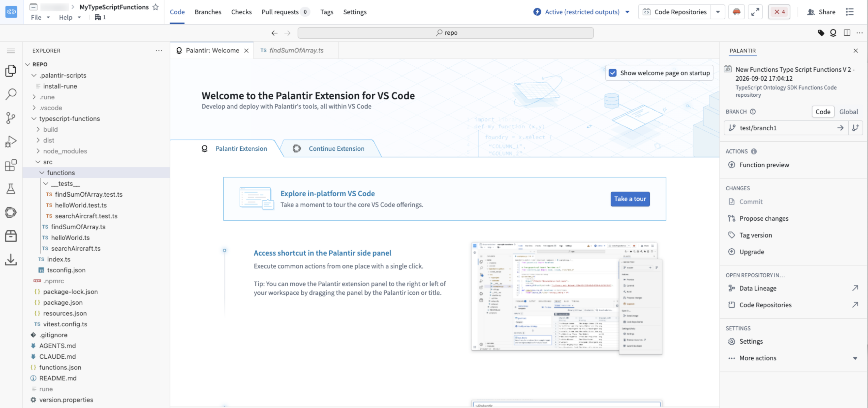Switch branch scope to Global
Screen dimensions: 868x408
(849, 112)
